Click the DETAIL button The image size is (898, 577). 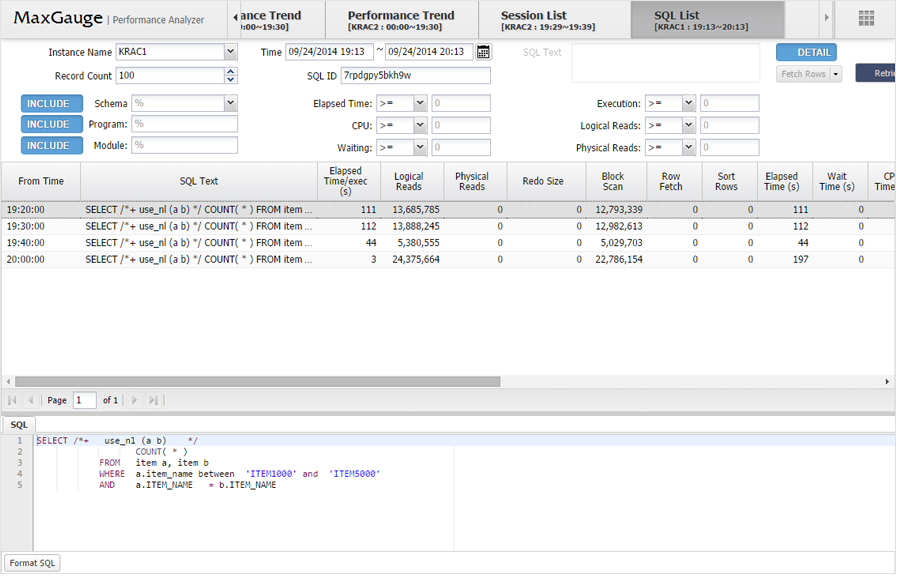(x=806, y=52)
